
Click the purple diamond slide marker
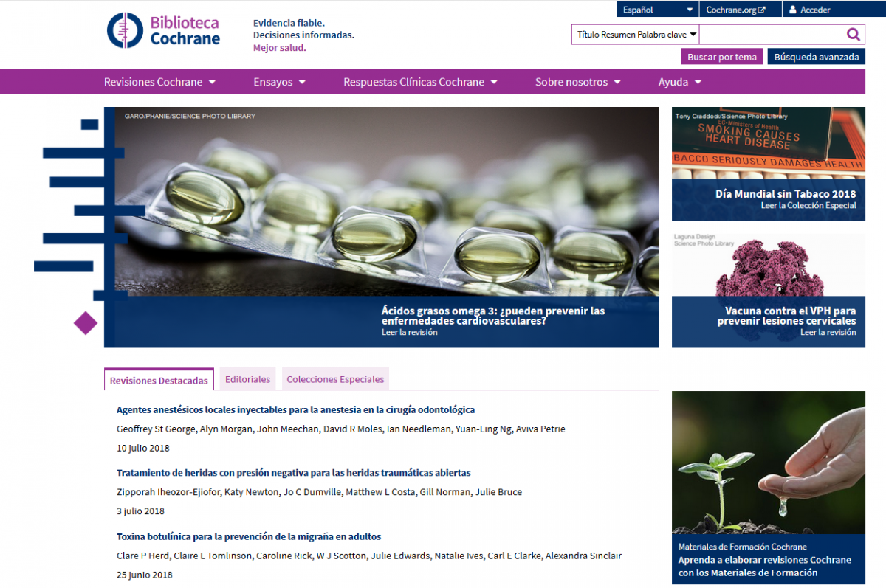click(86, 322)
